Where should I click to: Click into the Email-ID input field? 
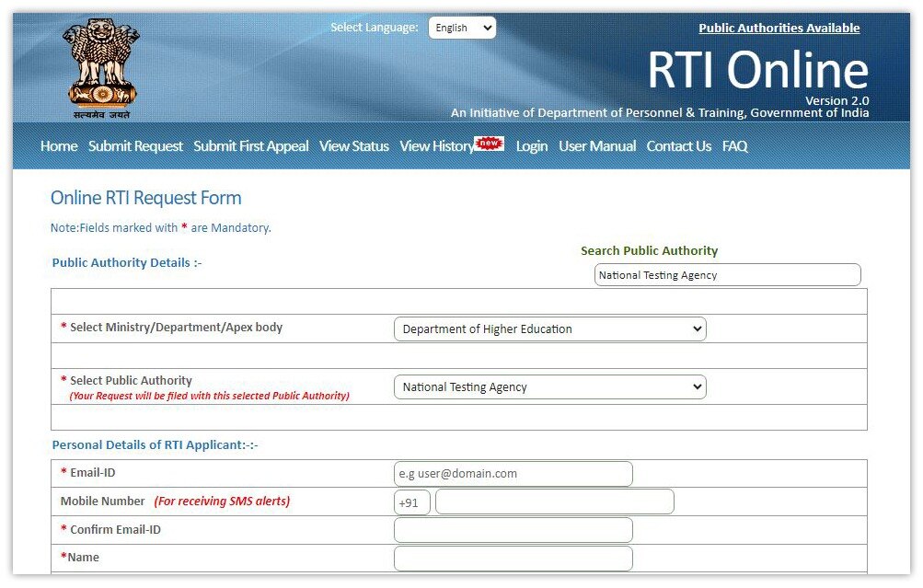click(x=513, y=474)
